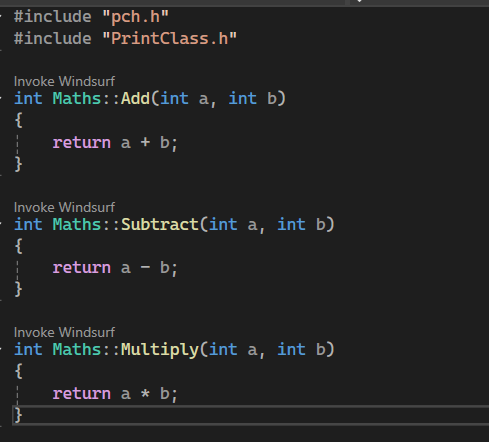This screenshot has width=489, height=442.
Task: Place cursor in line 'return a + b;'
Action: click(115, 143)
